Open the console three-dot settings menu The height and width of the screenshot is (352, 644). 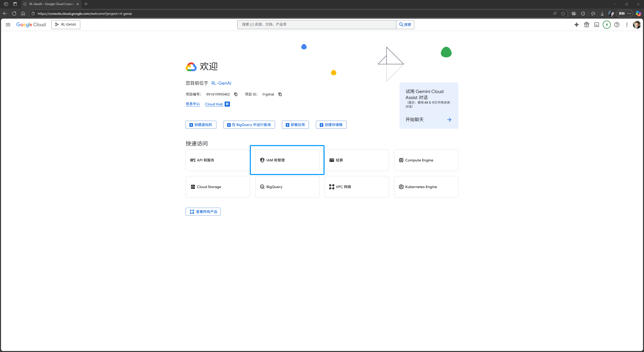(x=627, y=25)
